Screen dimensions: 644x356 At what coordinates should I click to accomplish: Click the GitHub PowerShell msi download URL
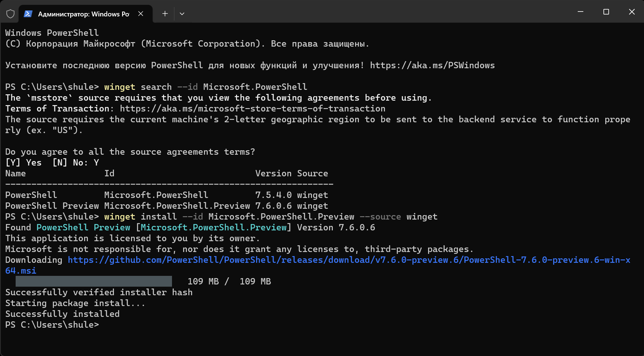348,260
